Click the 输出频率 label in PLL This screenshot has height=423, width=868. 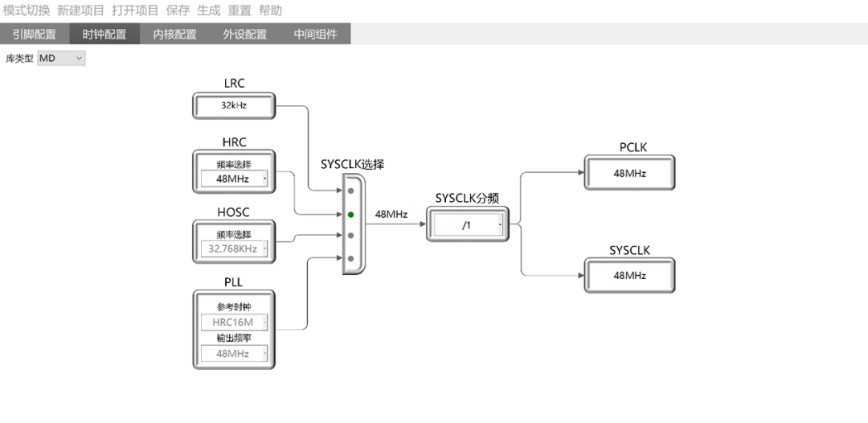click(x=234, y=338)
